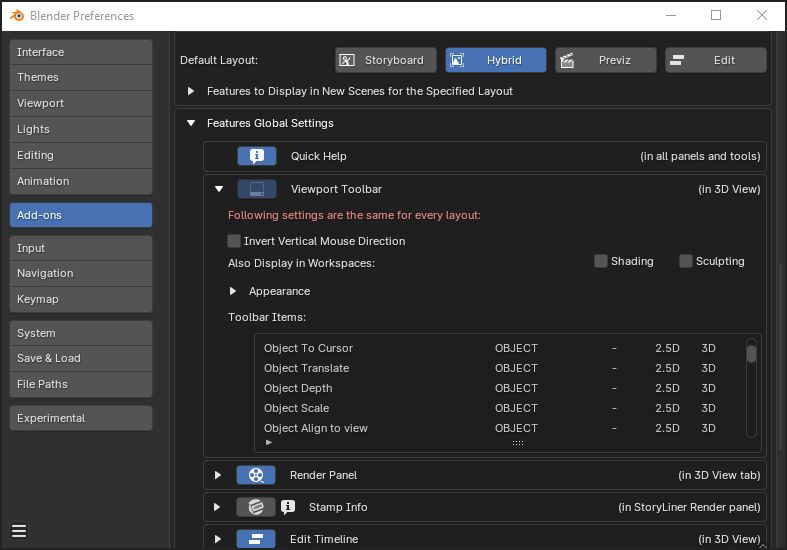Screen dimensions: 787x550
Task: Collapse Features Global Settings section
Action: point(191,123)
